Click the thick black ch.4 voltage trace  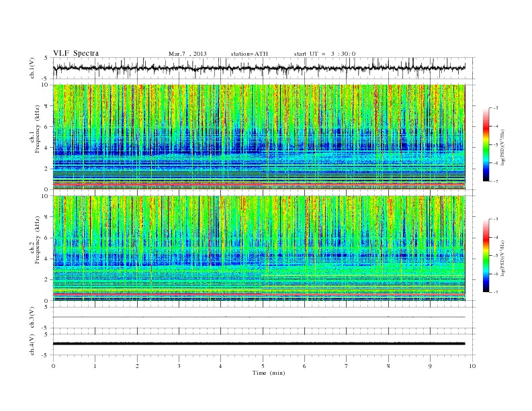259,344
